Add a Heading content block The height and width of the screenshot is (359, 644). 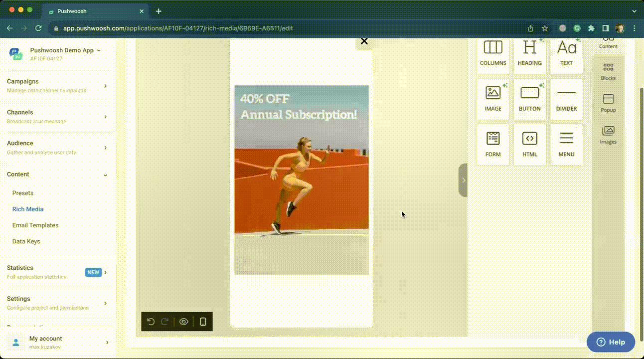tap(529, 53)
